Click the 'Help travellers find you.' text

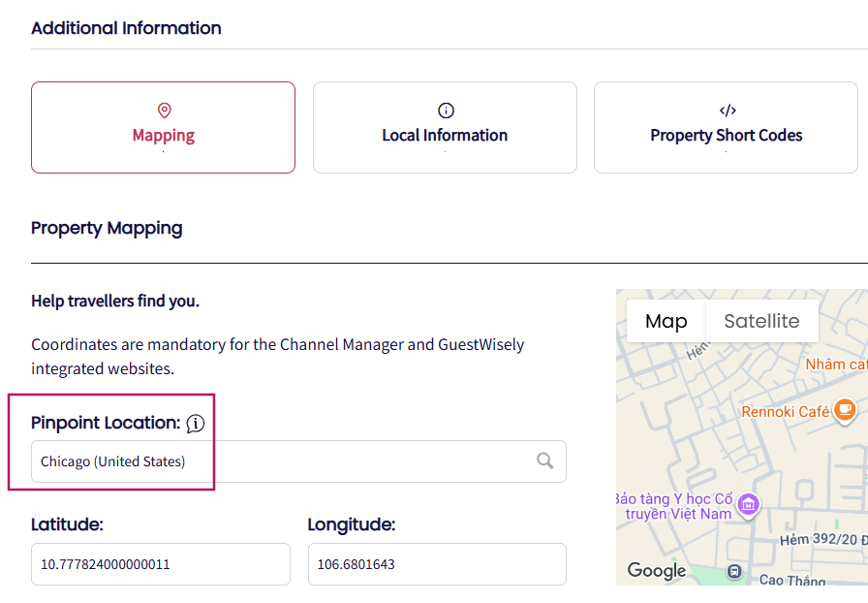coord(115,301)
